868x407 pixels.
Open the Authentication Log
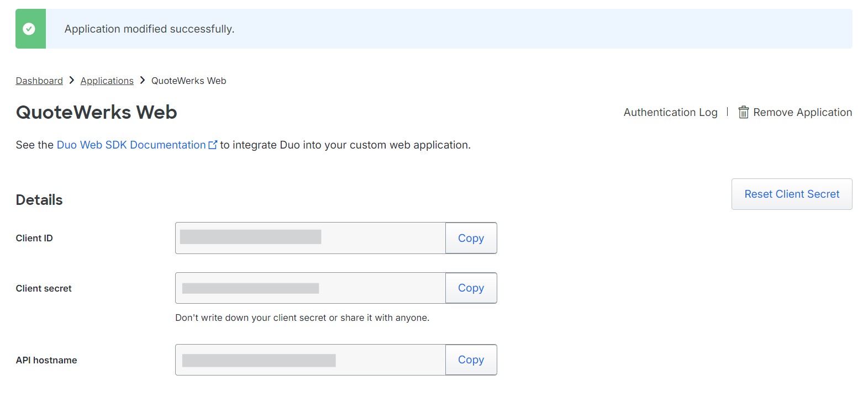(670, 112)
